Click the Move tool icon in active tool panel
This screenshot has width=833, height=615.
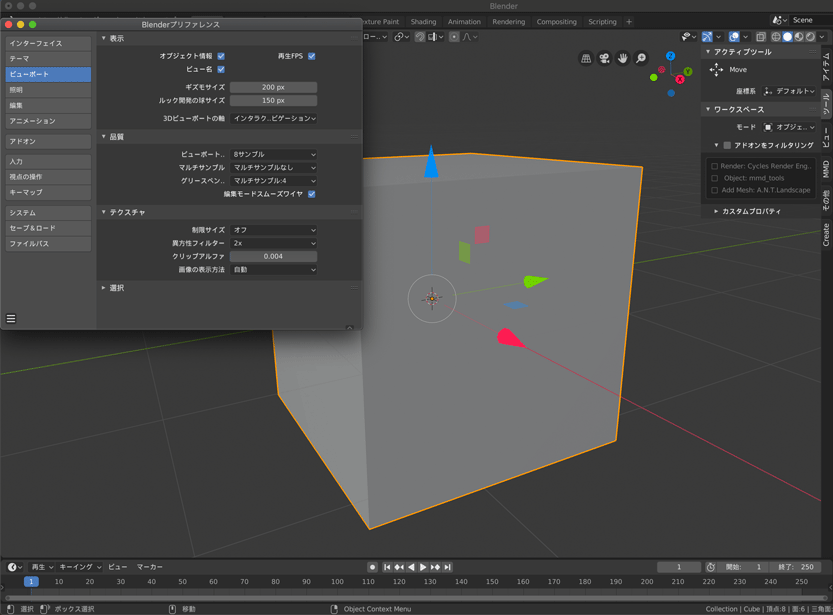(x=716, y=70)
